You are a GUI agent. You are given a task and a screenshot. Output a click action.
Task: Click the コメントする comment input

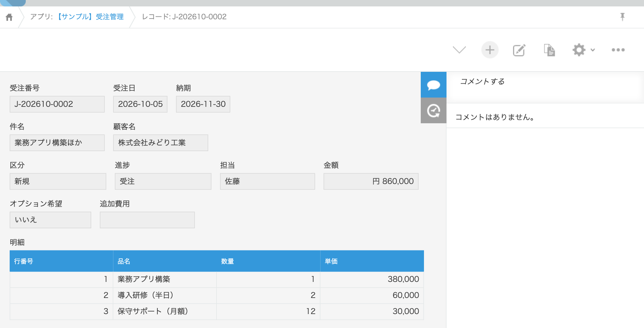[x=545, y=87]
